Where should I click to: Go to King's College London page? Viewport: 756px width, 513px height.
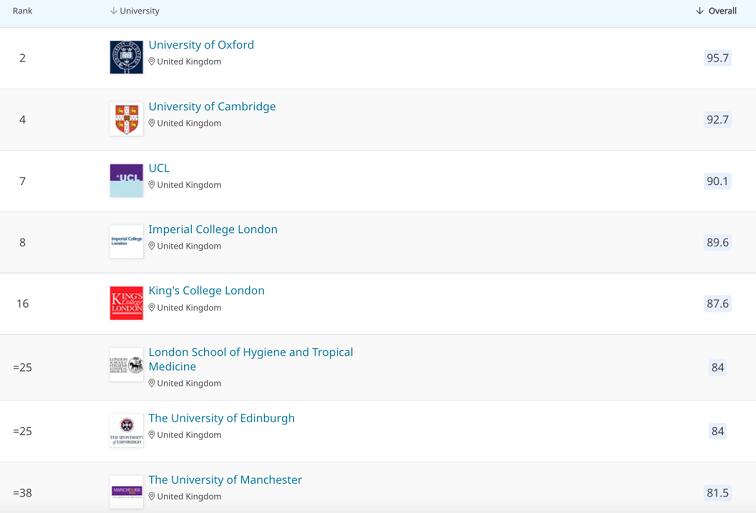tap(206, 291)
